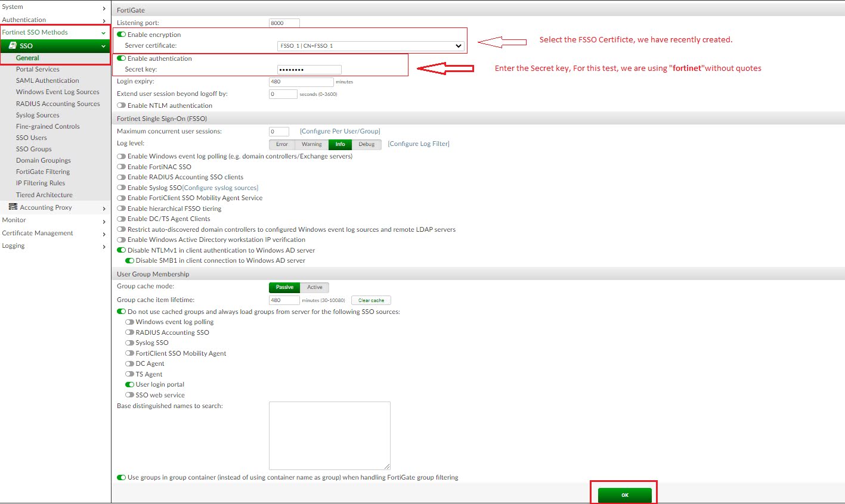Turn on Enable NTLM authentication
This screenshot has width=845, height=504.
click(122, 105)
